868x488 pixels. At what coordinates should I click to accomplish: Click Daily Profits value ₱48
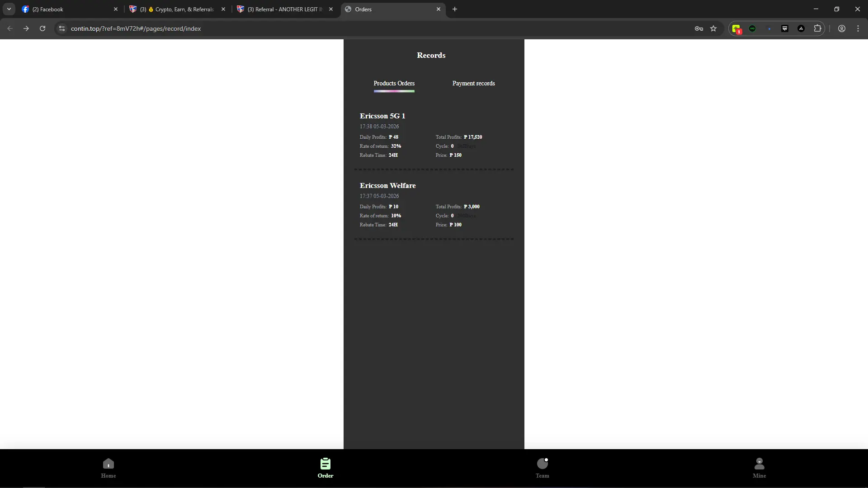click(x=393, y=137)
